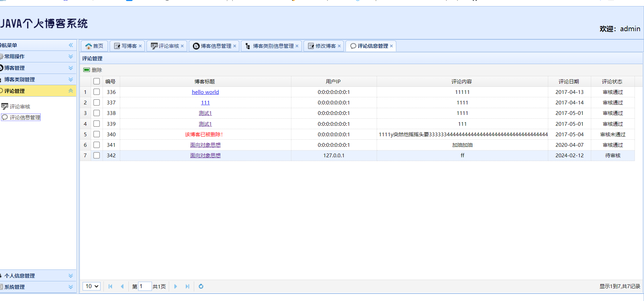
Task: Check the row for comment 341
Action: pos(96,145)
